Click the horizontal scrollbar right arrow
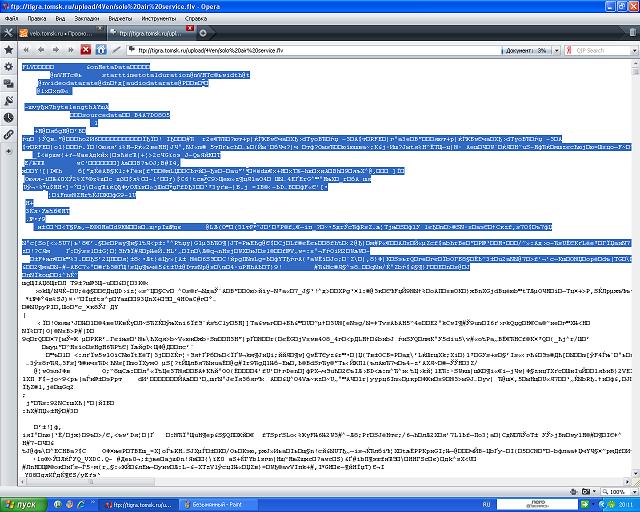The height and width of the screenshot is (512, 640). (627, 482)
